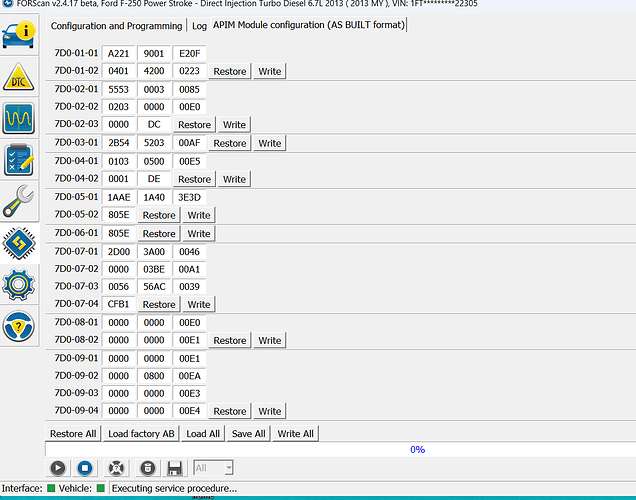Screen dimensions: 636x500
Task: Click Write for block 7D0-01-02
Action: click(270, 71)
